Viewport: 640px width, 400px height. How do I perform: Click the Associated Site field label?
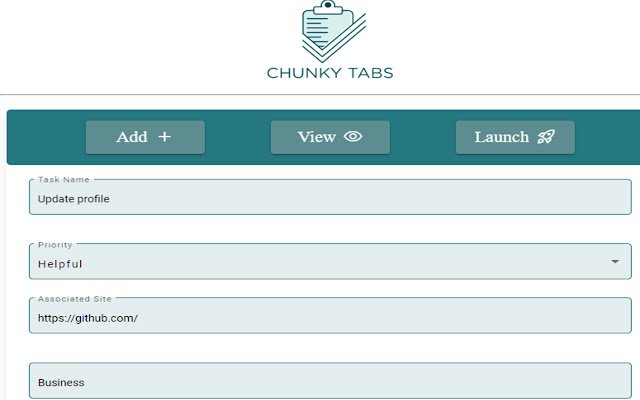pyautogui.click(x=75, y=299)
